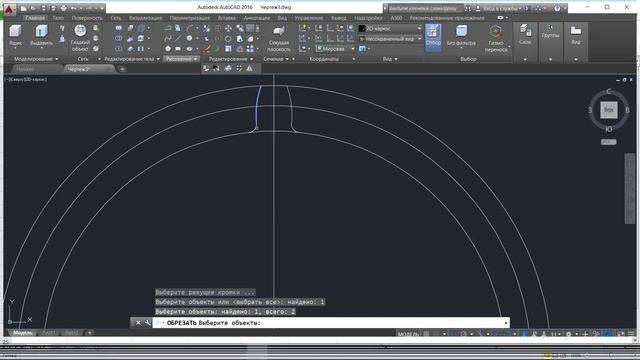Switch to the A360 ribbon tab

(x=396, y=18)
